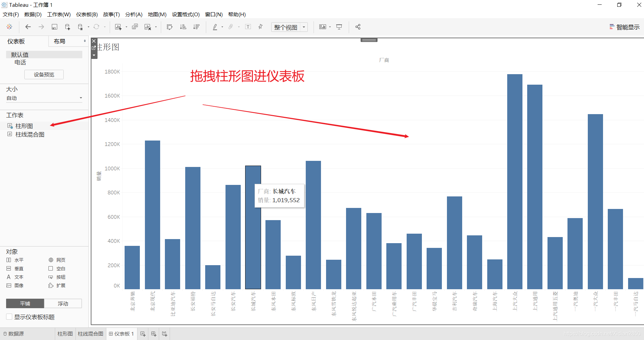The width and height of the screenshot is (644, 340).
Task: Expand pause auto updates dropdown arrow
Action: [x=88, y=27]
